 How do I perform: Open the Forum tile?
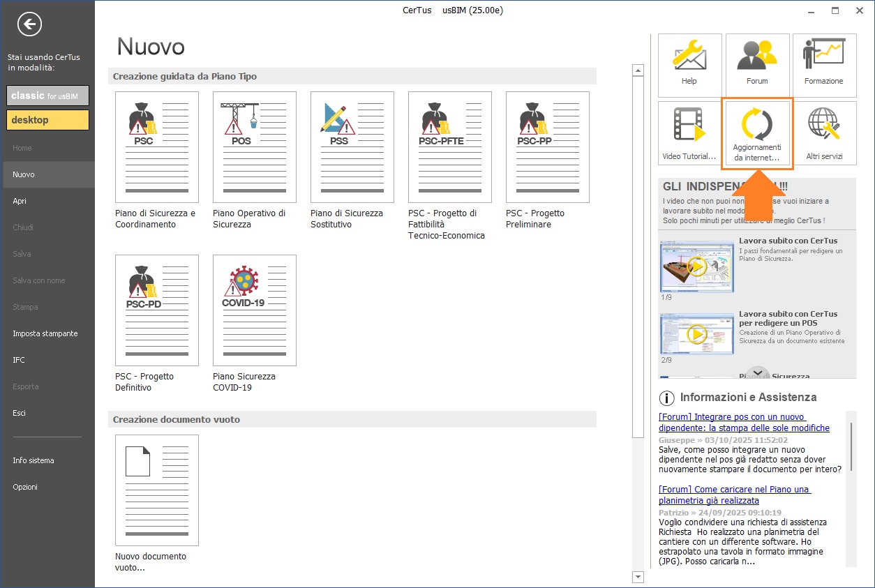pyautogui.click(x=757, y=62)
